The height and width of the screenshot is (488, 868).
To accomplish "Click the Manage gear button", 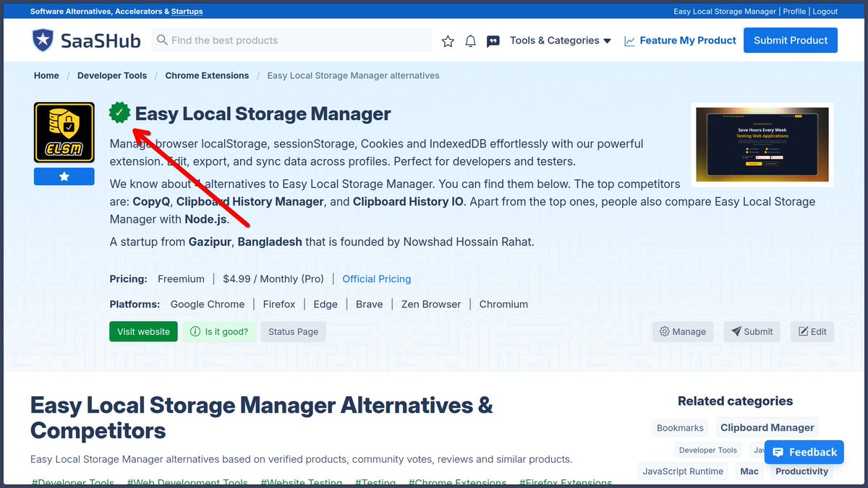I will click(x=682, y=332).
